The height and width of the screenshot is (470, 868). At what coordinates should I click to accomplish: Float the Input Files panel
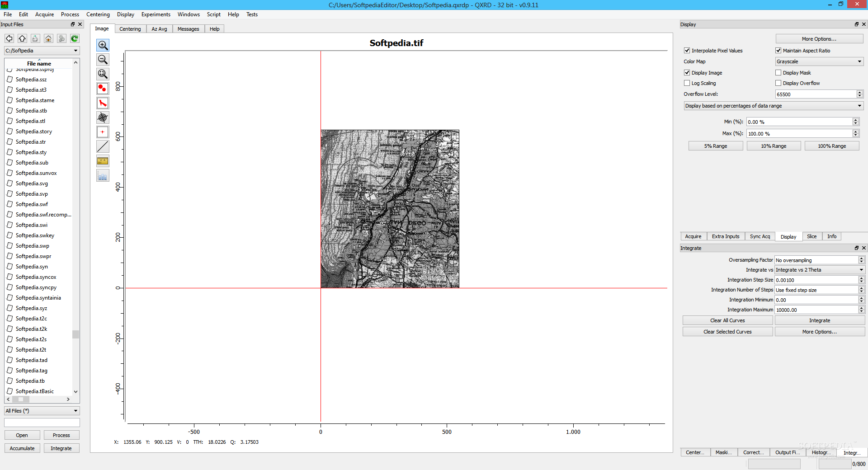coord(73,24)
